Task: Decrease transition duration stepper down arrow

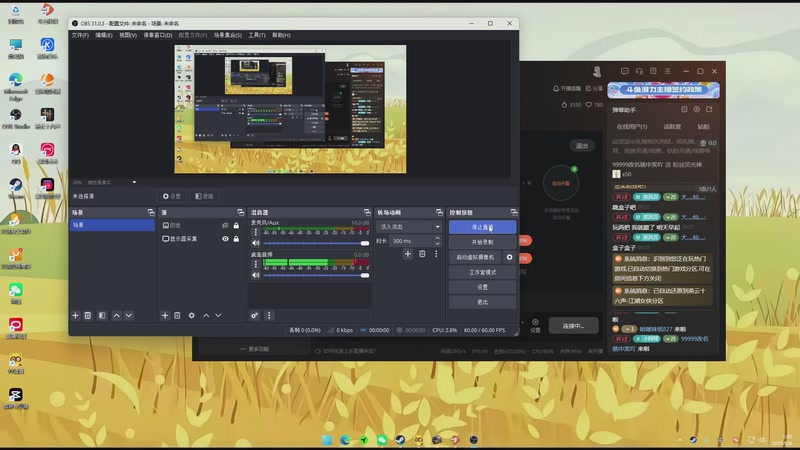Action: (437, 243)
